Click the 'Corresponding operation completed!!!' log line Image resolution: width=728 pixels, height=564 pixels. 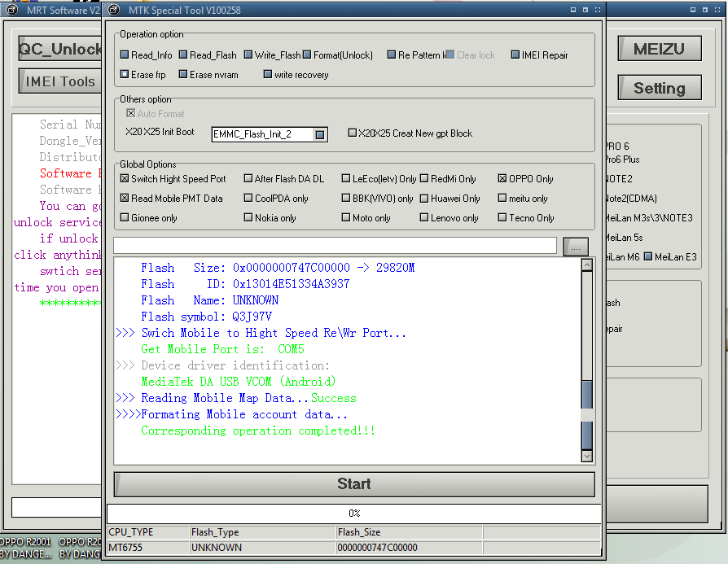(257, 431)
